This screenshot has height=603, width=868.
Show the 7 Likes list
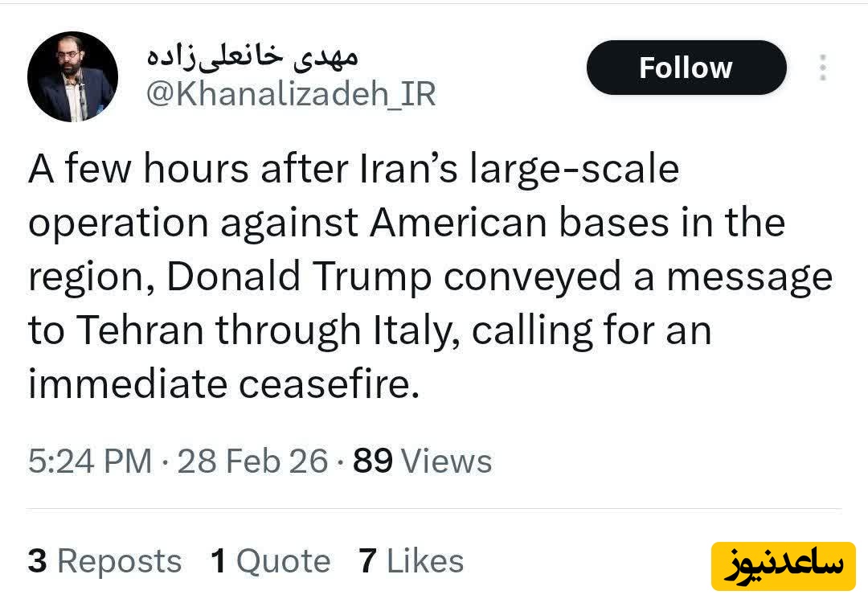tap(411, 560)
